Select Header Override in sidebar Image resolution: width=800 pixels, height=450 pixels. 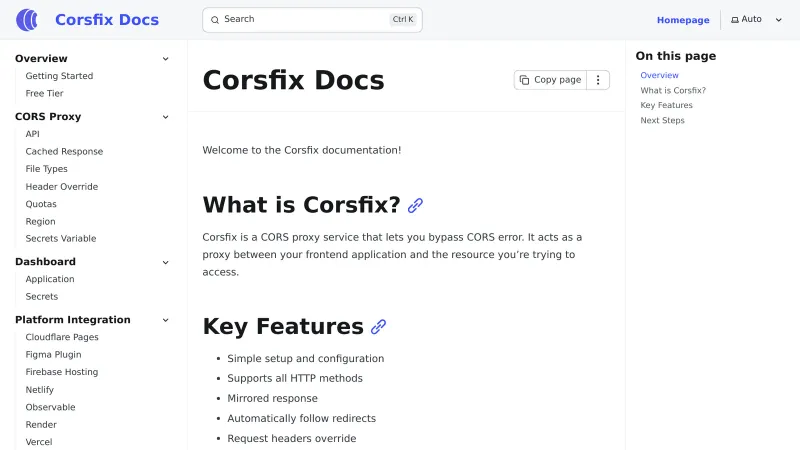click(61, 187)
